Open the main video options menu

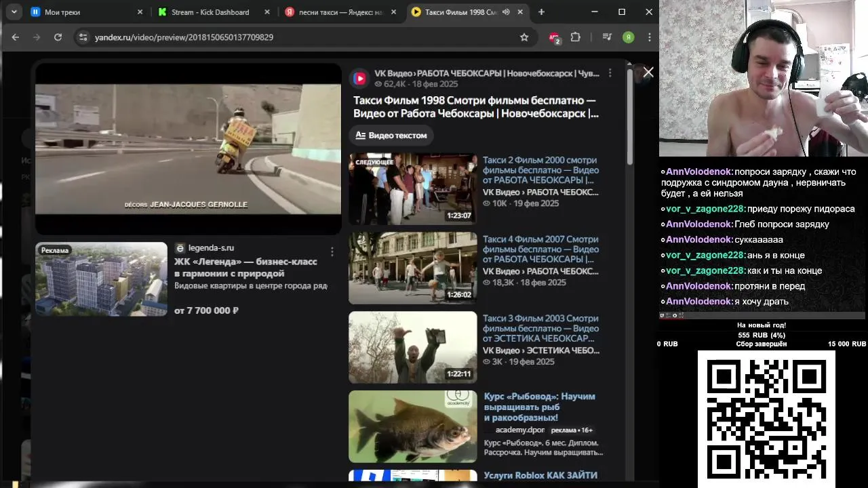(x=610, y=73)
